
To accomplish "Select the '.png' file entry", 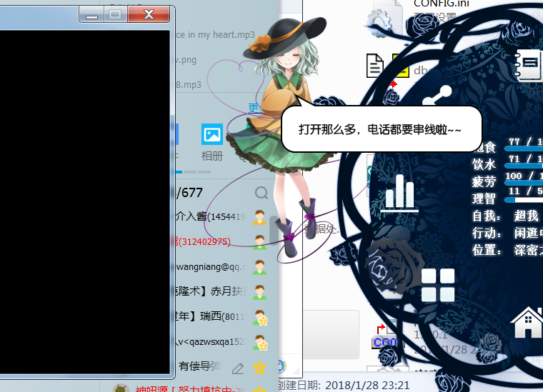I will [186, 60].
